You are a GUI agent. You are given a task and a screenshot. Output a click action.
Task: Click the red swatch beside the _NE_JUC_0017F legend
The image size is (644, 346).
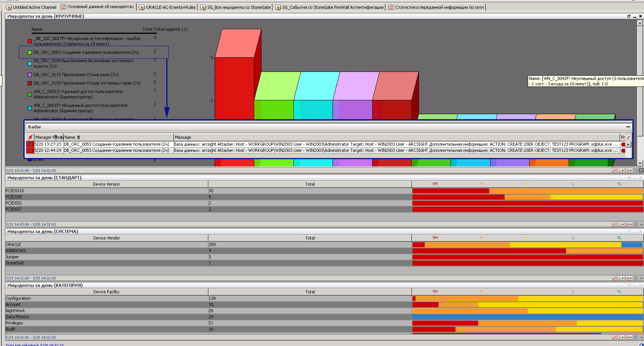pyautogui.click(x=30, y=41)
